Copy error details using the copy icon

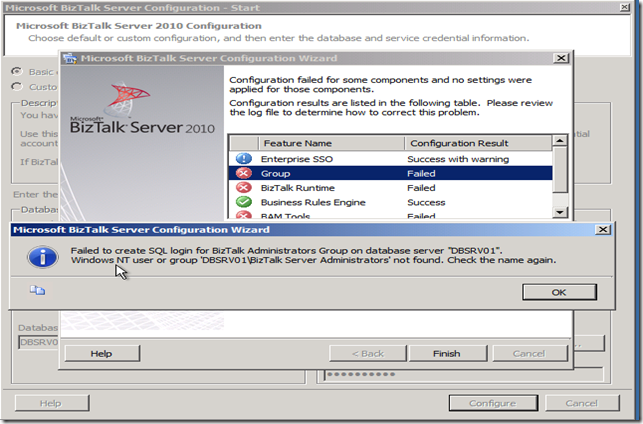[x=37, y=290]
